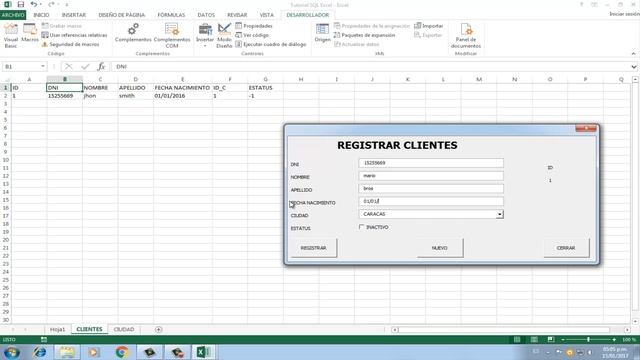Screen dimensions: 640x360
Task: Switch to the FÓRMULAS tab
Action: click(171, 15)
